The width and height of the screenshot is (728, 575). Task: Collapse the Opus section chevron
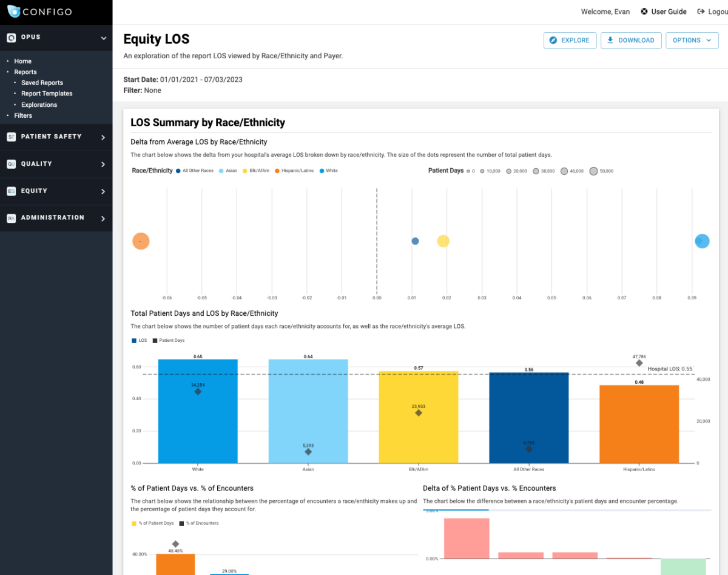104,37
